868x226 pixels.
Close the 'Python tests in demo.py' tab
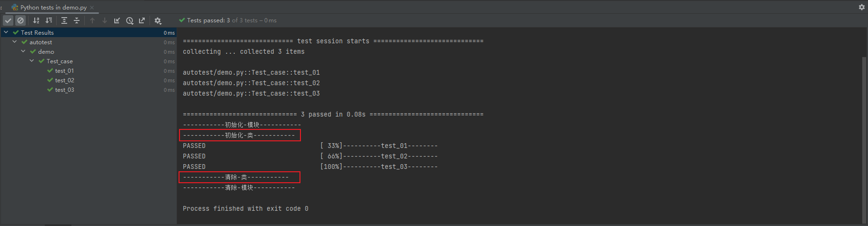point(92,8)
